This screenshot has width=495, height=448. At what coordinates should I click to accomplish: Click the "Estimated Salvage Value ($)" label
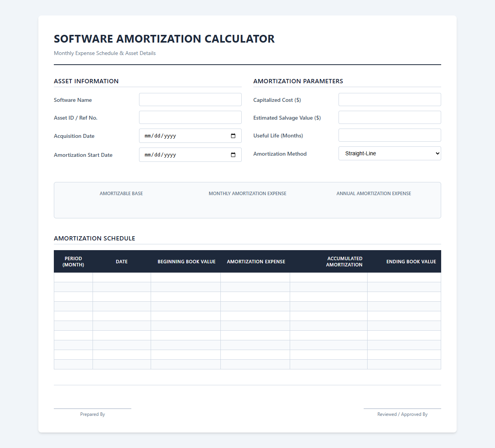tap(287, 118)
